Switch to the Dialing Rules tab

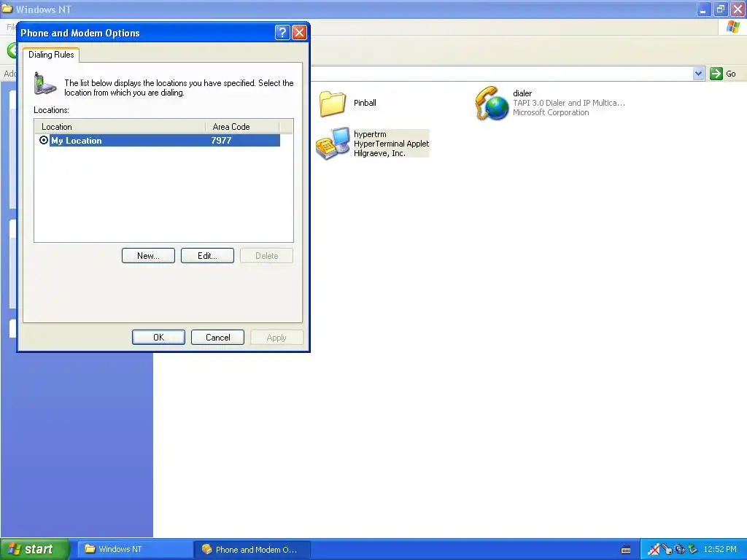coord(51,55)
